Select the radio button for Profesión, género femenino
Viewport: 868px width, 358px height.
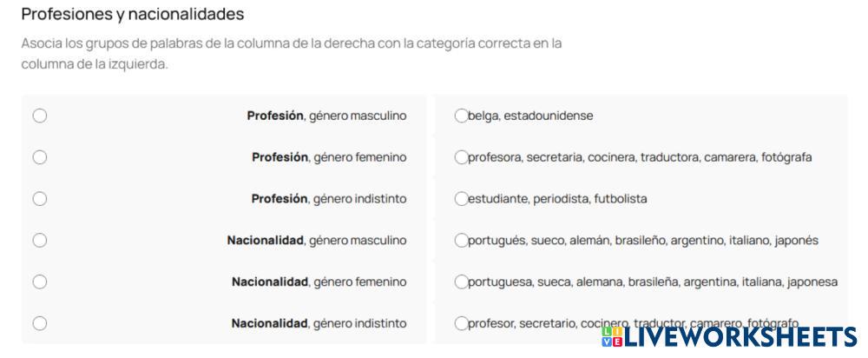40,157
